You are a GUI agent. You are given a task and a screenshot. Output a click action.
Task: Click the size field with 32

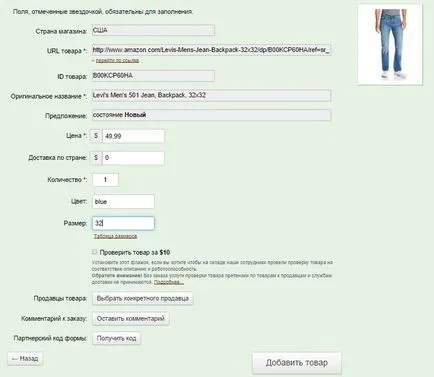coord(123,223)
